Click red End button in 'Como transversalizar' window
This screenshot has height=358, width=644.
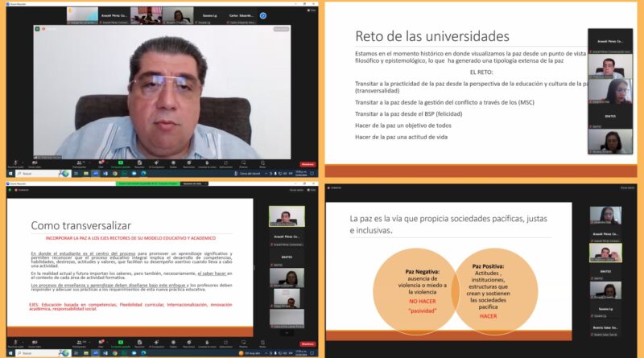click(x=308, y=344)
